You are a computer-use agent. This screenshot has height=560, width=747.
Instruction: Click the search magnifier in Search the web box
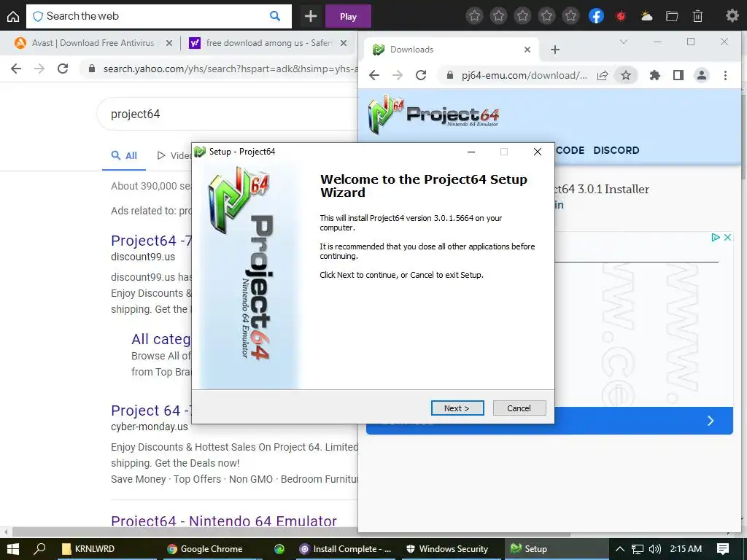pos(275,16)
